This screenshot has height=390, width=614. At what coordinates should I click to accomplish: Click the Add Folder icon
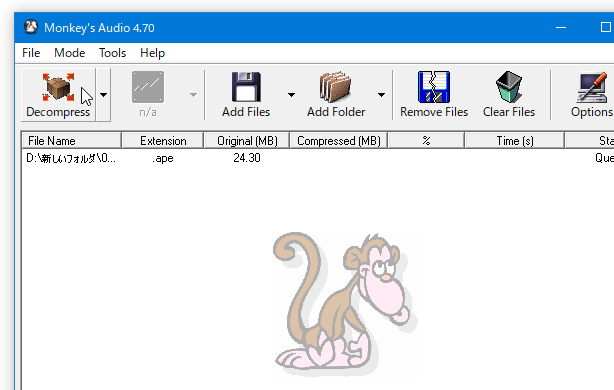click(x=336, y=87)
